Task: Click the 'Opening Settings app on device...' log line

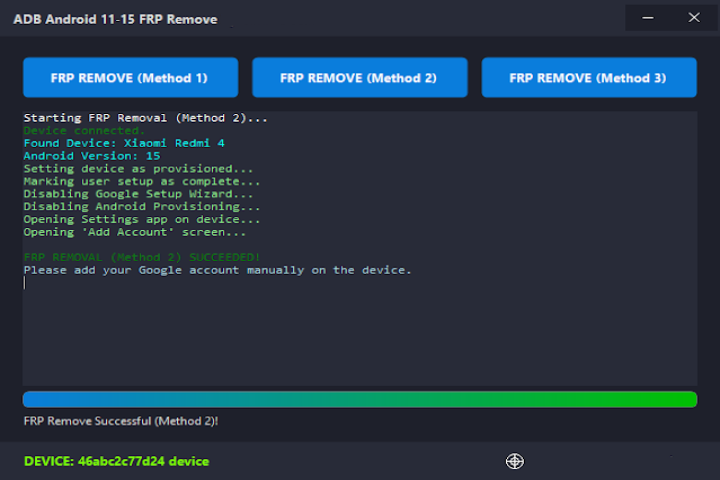Action: [x=142, y=219]
